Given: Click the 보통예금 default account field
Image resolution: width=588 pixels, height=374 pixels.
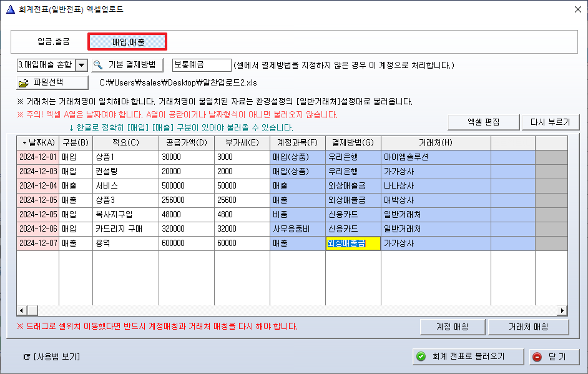Looking at the screenshot, I should tap(202, 65).
